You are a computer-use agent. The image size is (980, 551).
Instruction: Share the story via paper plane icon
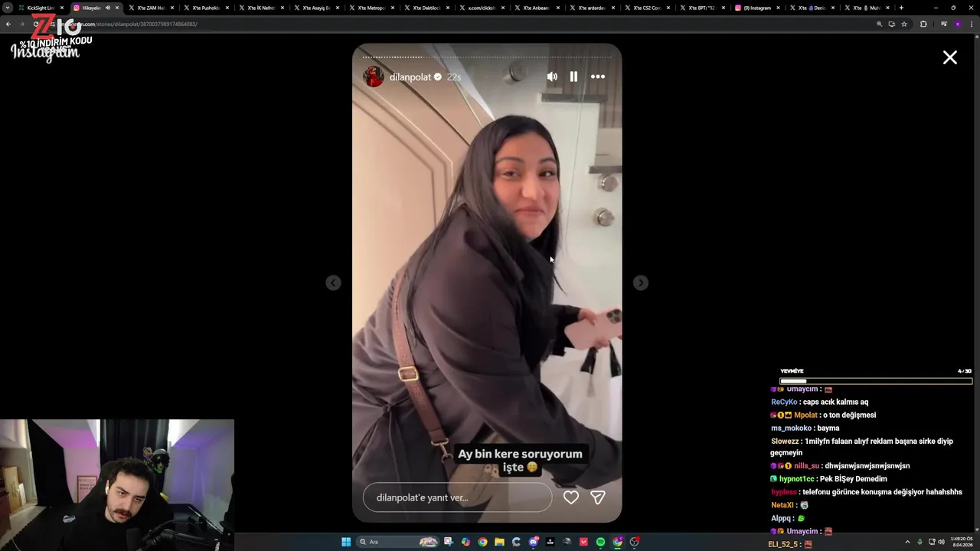coord(598,497)
